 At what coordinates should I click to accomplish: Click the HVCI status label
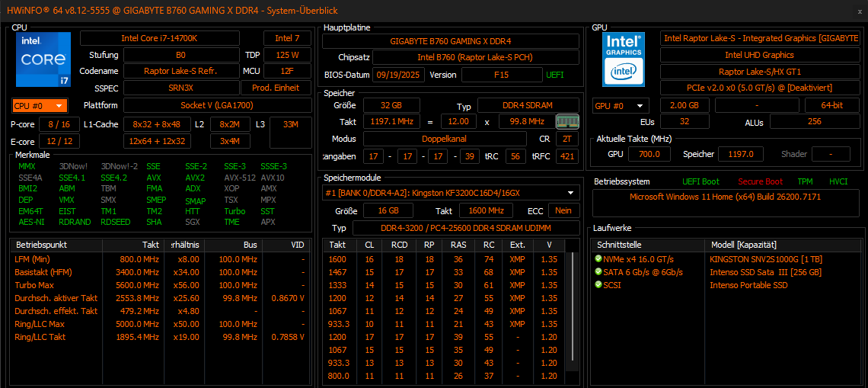coord(838,182)
